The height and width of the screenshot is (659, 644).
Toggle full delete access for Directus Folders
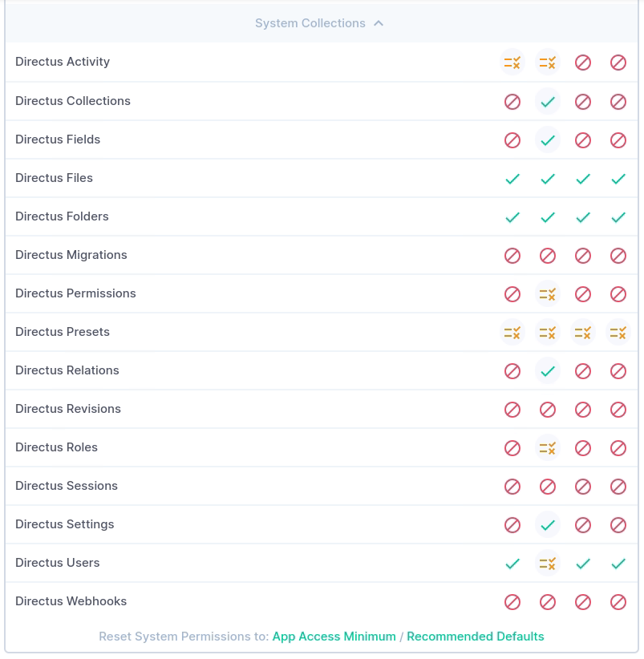(618, 217)
